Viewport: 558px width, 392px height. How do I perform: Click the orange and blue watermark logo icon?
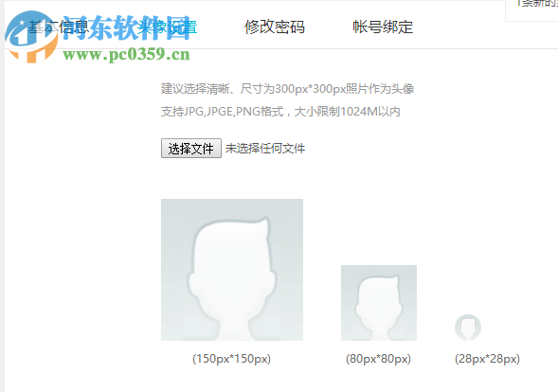31,37
